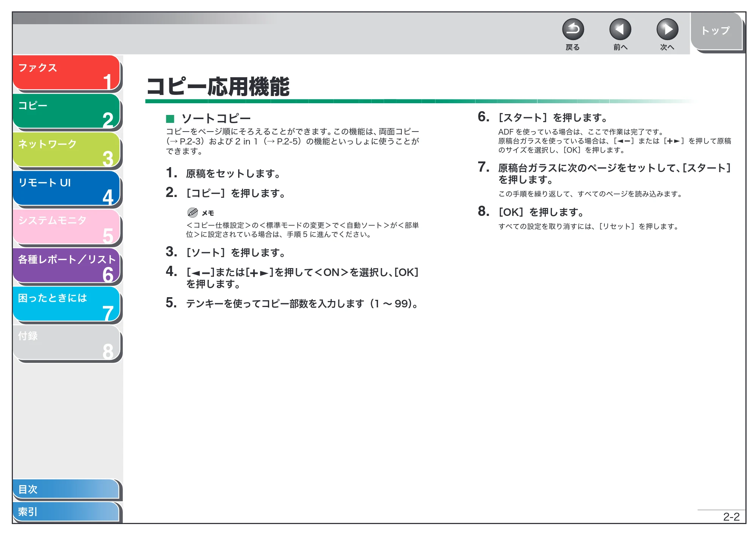Viewport: 756px width, 535px height.
Task: Open the 各種レポート／リスト chapter 6 tab
Action: pos(67,265)
